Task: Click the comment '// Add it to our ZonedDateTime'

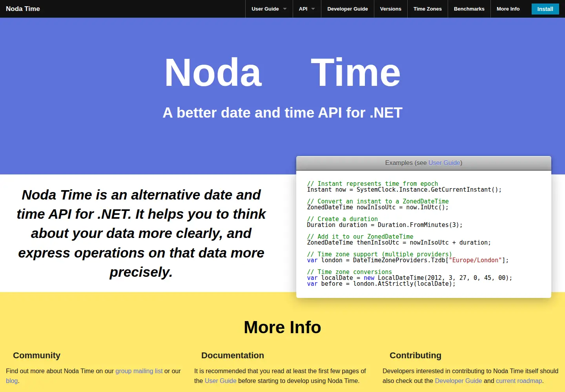Action: tap(360, 237)
